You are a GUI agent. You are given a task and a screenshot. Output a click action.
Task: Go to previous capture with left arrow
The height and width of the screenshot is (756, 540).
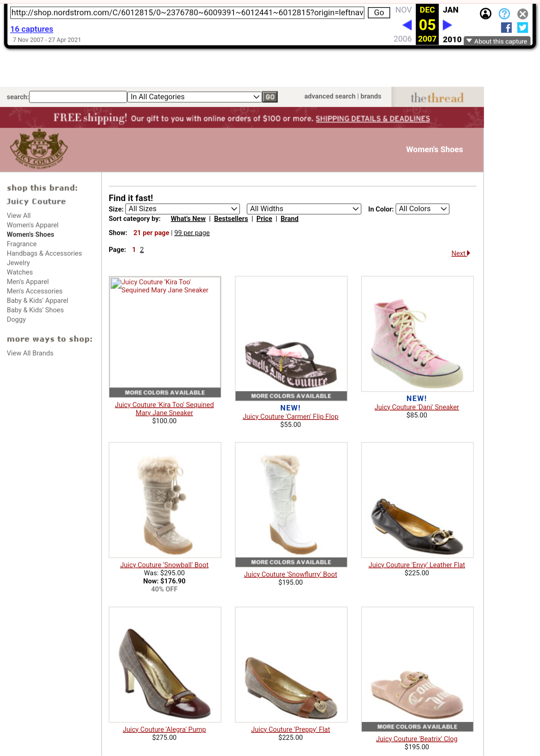407,25
